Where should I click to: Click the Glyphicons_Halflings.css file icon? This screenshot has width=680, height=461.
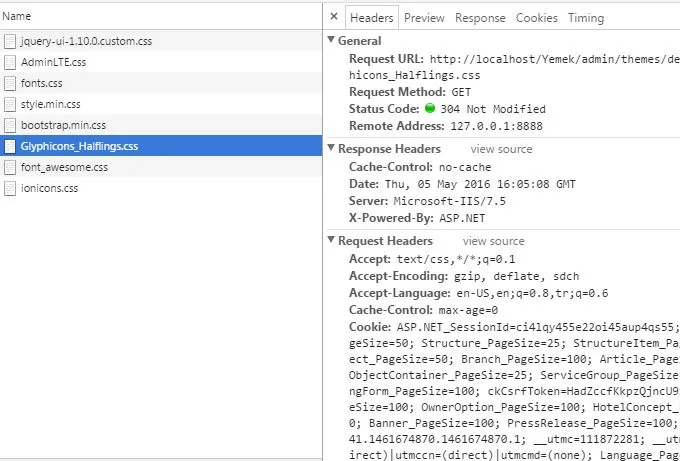click(10, 146)
